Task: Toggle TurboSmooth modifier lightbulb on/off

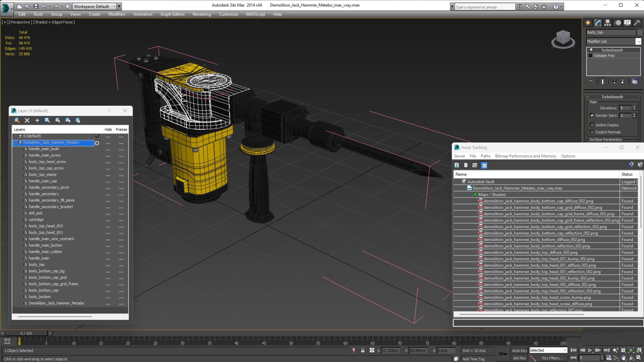Action: point(591,50)
